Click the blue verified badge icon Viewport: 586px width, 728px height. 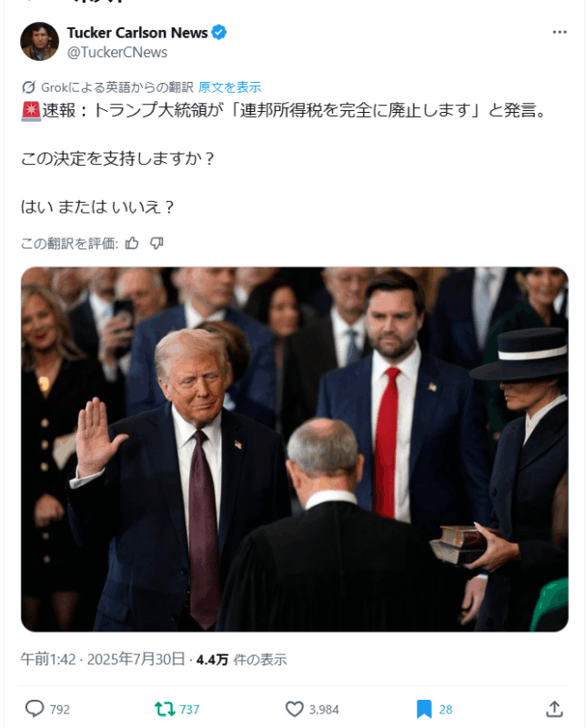(x=219, y=33)
